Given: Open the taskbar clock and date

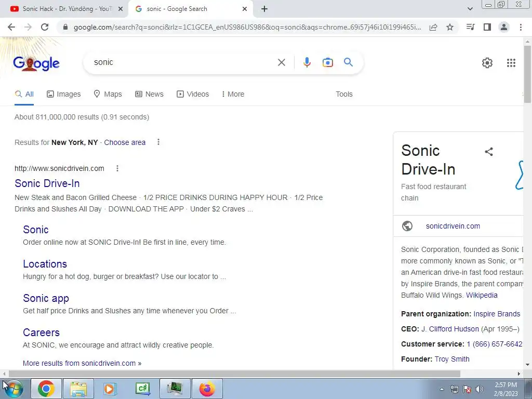Looking at the screenshot, I should 506,389.
